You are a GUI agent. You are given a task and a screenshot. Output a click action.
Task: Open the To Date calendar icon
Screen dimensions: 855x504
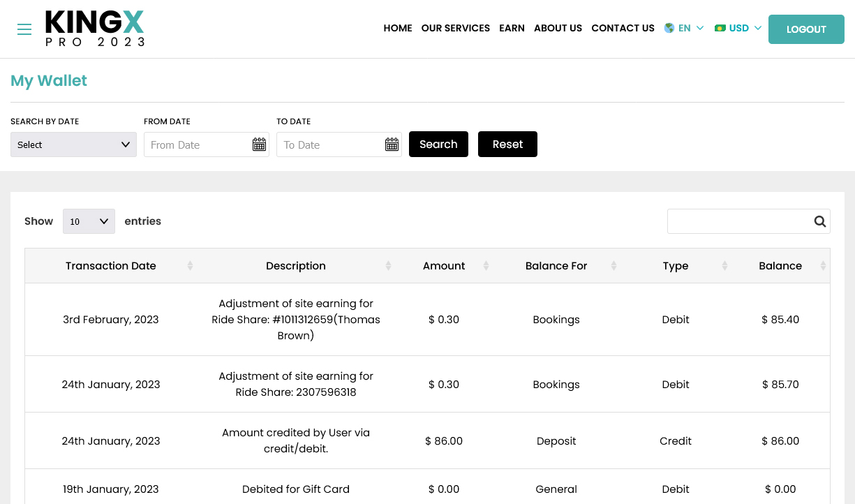(x=392, y=144)
